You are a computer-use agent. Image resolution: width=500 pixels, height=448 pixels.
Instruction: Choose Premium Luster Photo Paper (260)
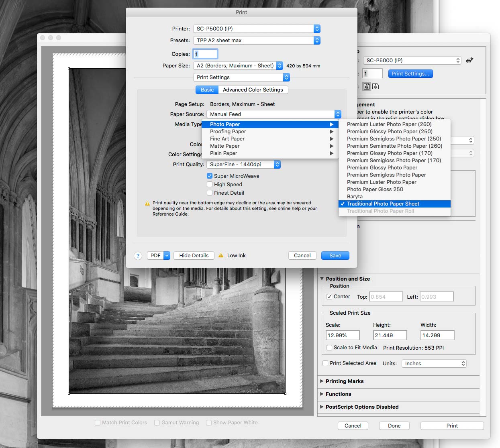click(394, 124)
